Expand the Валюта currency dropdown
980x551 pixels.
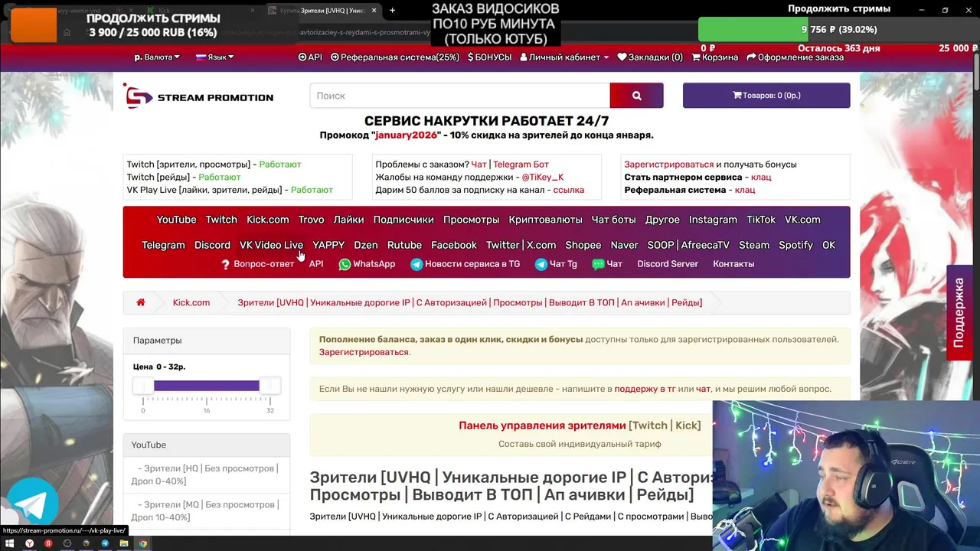(157, 57)
